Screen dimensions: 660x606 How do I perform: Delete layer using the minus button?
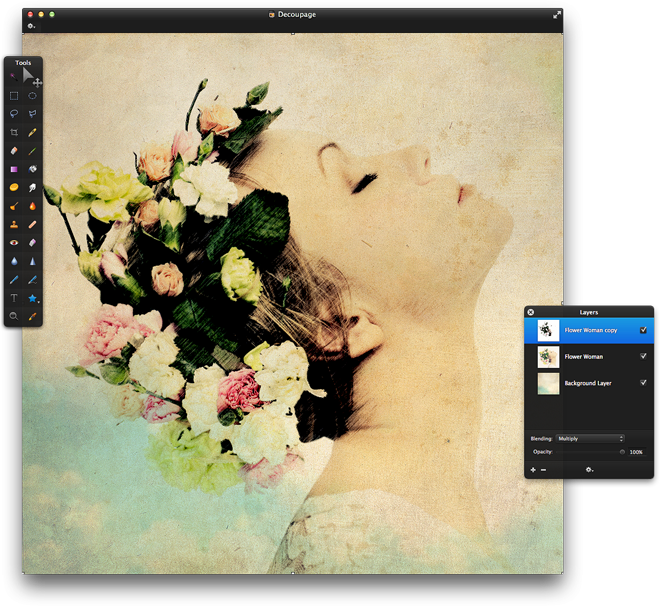(x=544, y=469)
